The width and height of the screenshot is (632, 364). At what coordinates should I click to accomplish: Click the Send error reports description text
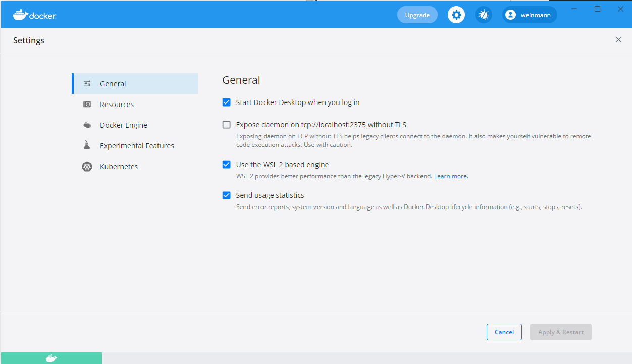409,206
